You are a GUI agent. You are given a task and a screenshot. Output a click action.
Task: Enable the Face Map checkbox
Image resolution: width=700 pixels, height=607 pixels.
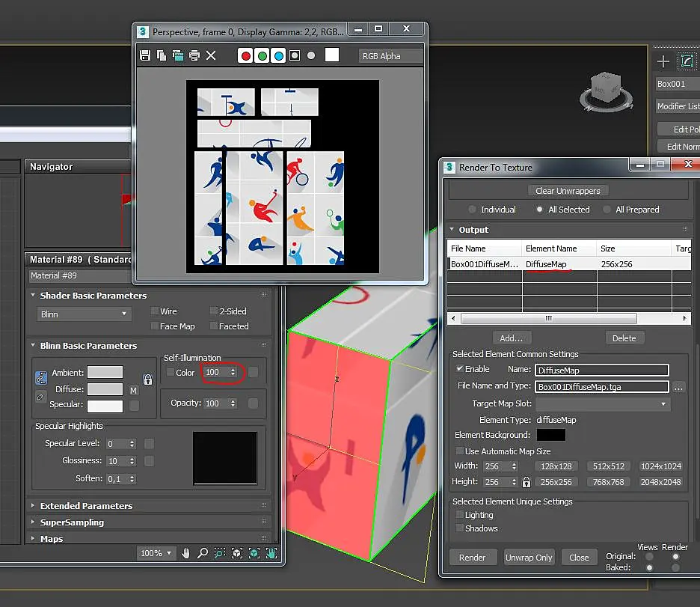(x=155, y=326)
